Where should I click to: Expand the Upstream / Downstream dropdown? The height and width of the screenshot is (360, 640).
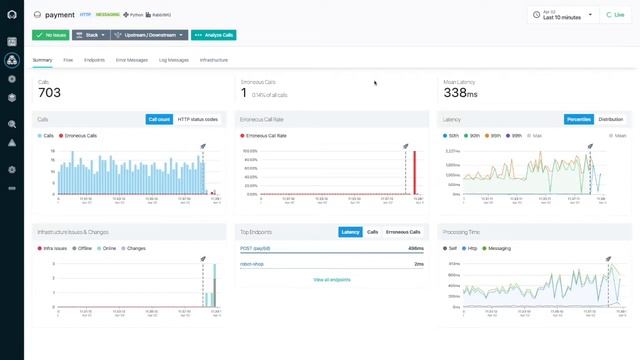[149, 35]
